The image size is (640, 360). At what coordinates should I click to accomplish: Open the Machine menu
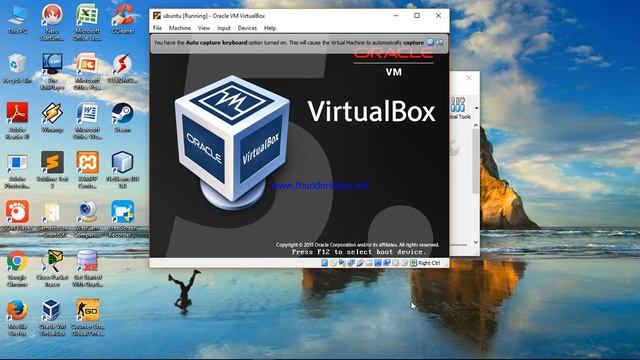coord(180,28)
